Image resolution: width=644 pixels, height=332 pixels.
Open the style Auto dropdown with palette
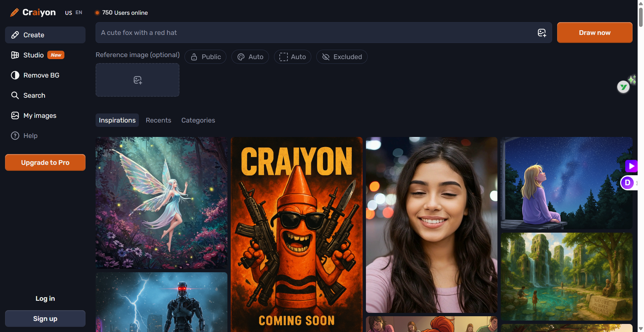click(250, 57)
